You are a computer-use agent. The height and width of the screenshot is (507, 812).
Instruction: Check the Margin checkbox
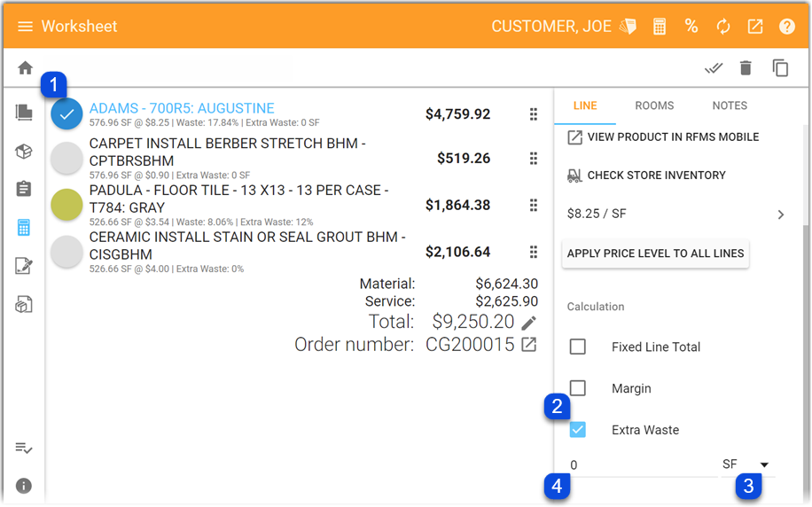(x=577, y=388)
